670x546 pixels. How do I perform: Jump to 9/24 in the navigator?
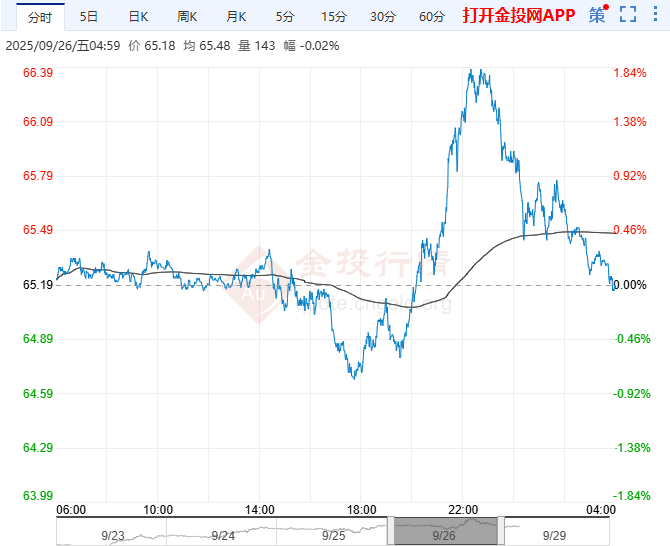(223, 535)
